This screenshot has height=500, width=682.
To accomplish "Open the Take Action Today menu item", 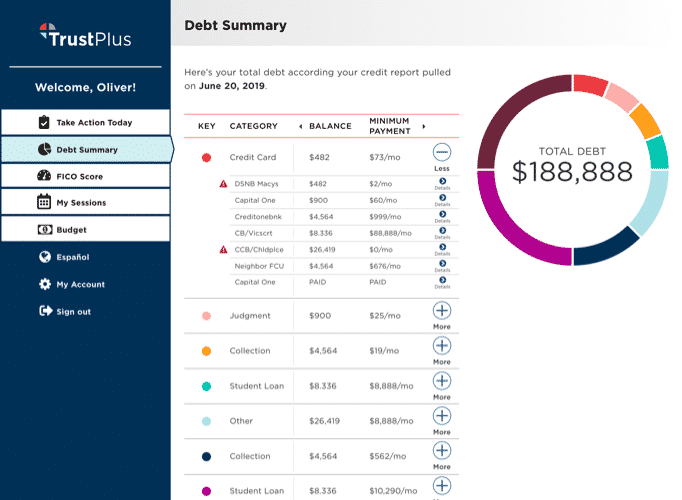I will (85, 122).
